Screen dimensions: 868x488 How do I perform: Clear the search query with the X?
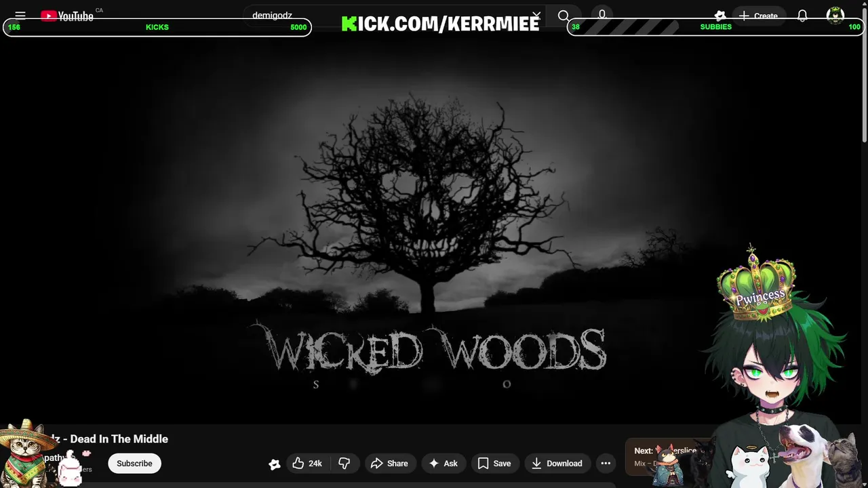(536, 15)
